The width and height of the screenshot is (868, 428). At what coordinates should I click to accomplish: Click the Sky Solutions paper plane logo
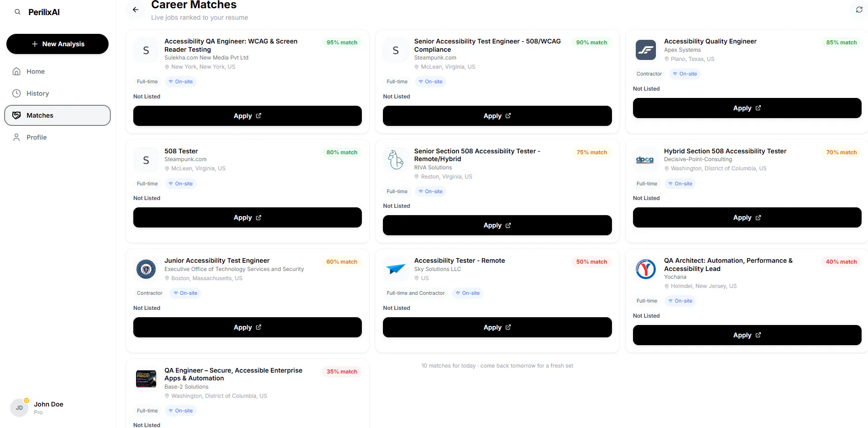click(396, 269)
